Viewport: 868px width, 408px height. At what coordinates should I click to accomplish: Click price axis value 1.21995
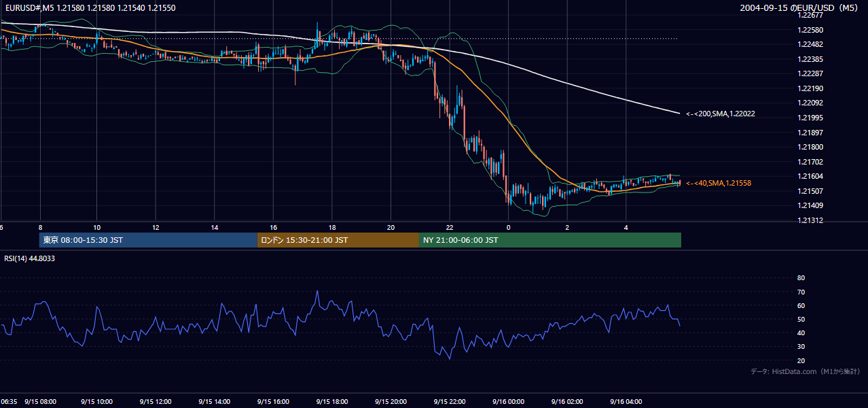(x=809, y=118)
